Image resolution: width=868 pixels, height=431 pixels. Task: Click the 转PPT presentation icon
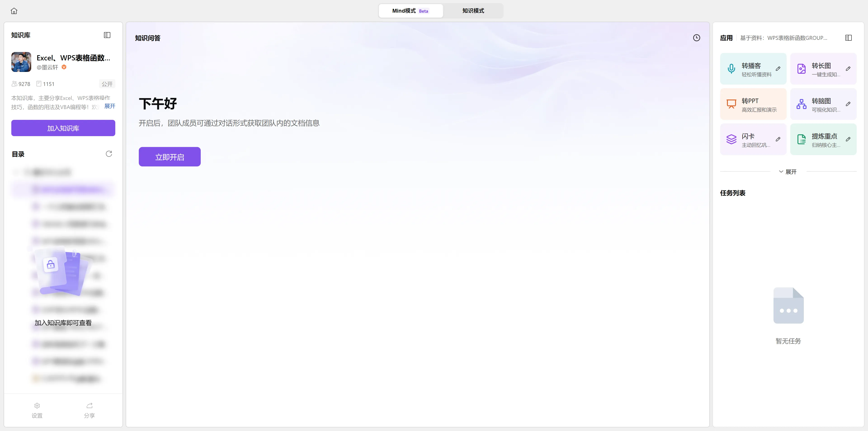click(731, 104)
